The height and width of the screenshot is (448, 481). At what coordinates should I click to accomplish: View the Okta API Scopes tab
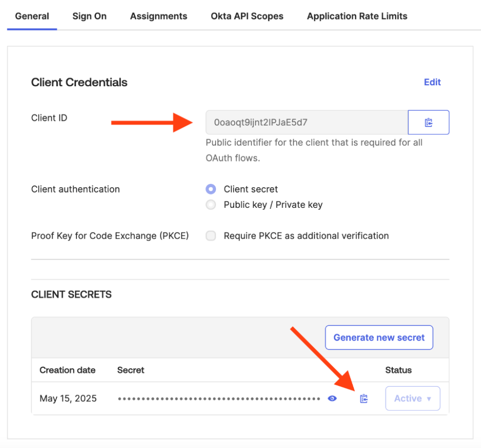pyautogui.click(x=247, y=16)
